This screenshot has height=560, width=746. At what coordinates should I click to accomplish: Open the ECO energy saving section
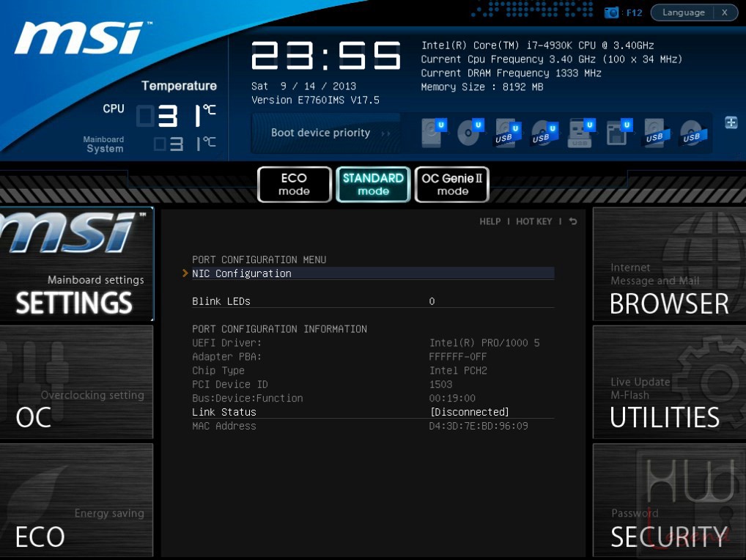pyautogui.click(x=77, y=500)
